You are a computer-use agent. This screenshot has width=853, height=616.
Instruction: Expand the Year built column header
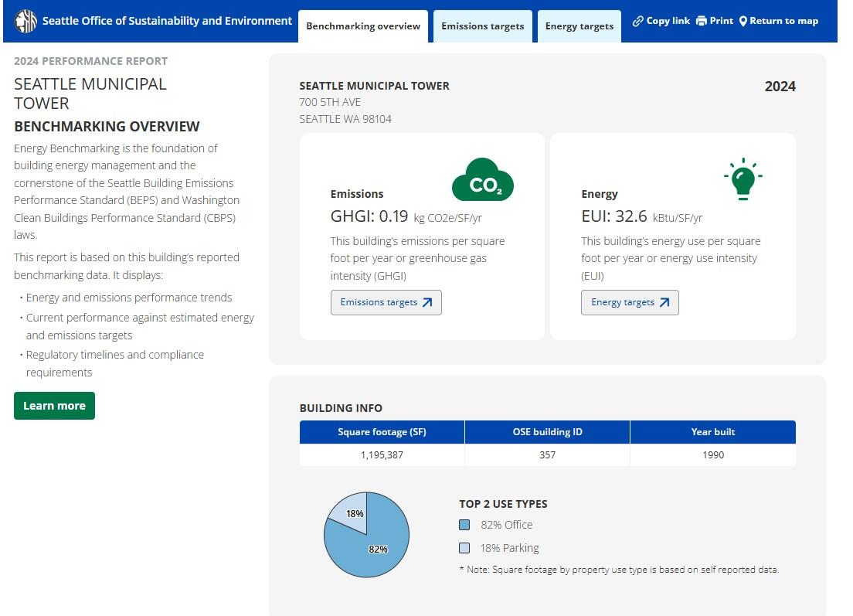712,432
